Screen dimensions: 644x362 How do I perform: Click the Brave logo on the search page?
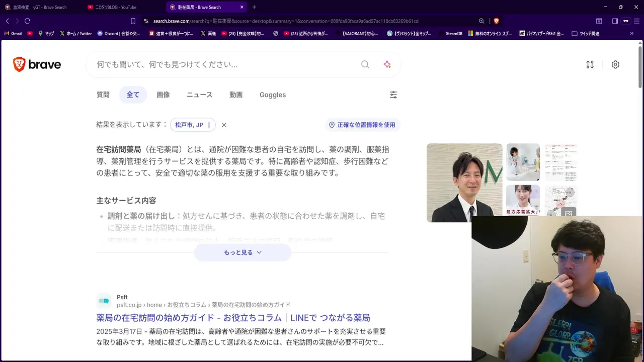pyautogui.click(x=37, y=64)
